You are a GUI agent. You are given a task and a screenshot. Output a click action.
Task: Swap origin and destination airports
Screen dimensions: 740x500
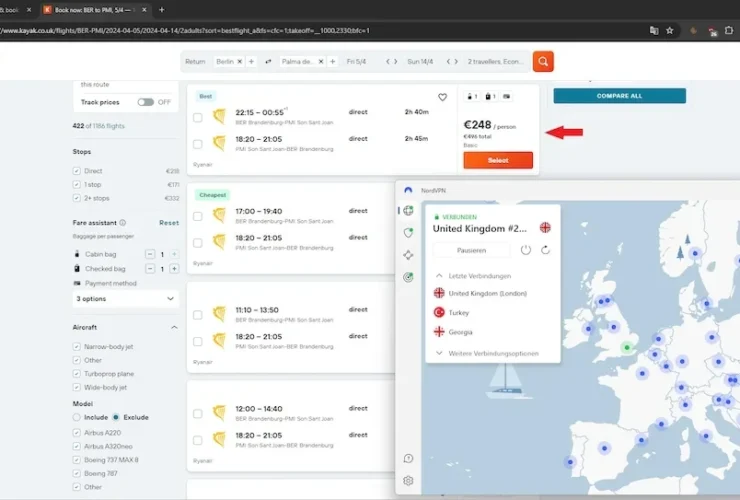[268, 62]
